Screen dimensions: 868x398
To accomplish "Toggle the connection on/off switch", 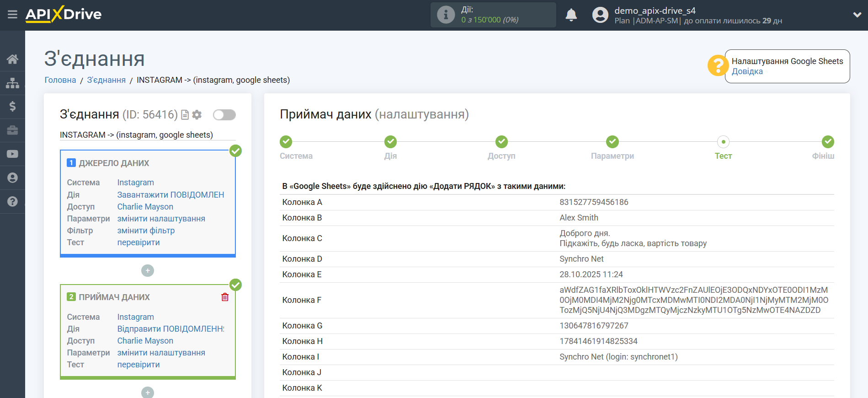I will tap(224, 115).
